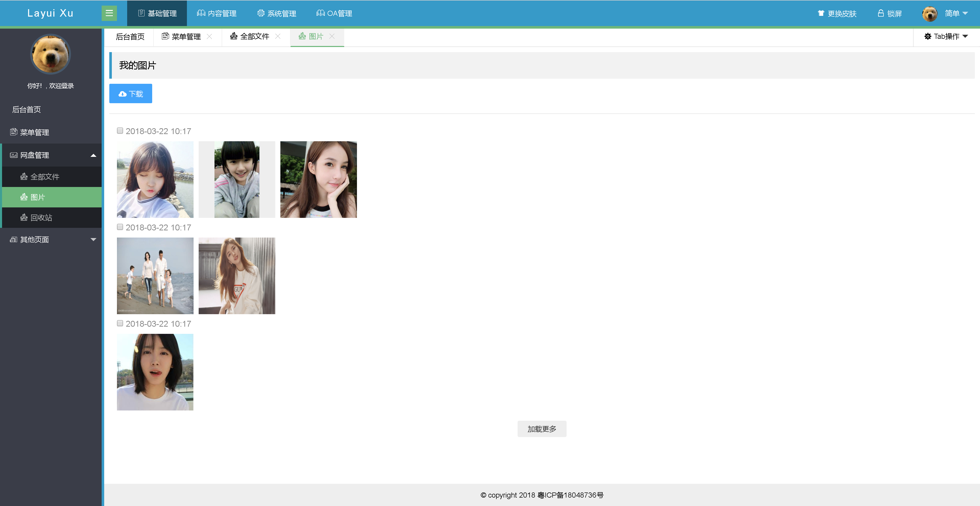
Task: Open 基础管理 top navigation item
Action: pyautogui.click(x=157, y=13)
